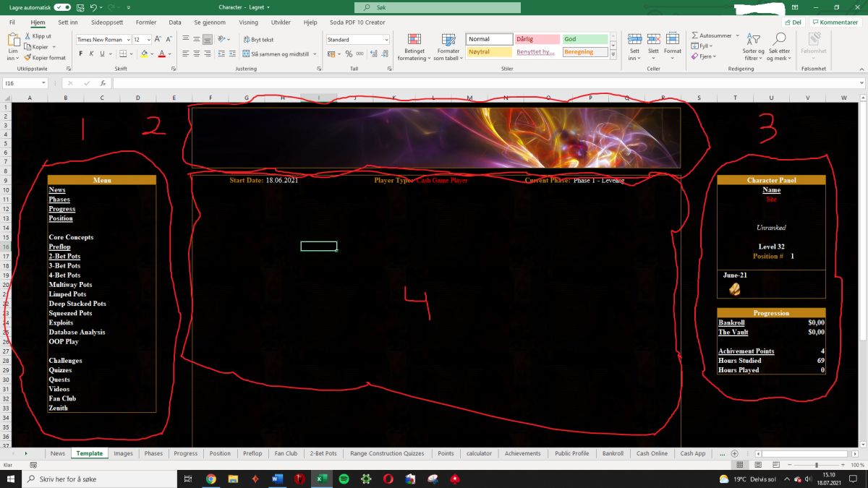The height and width of the screenshot is (488, 868).
Task: Click the Save icon in the title bar
Action: pyautogui.click(x=81, y=7)
